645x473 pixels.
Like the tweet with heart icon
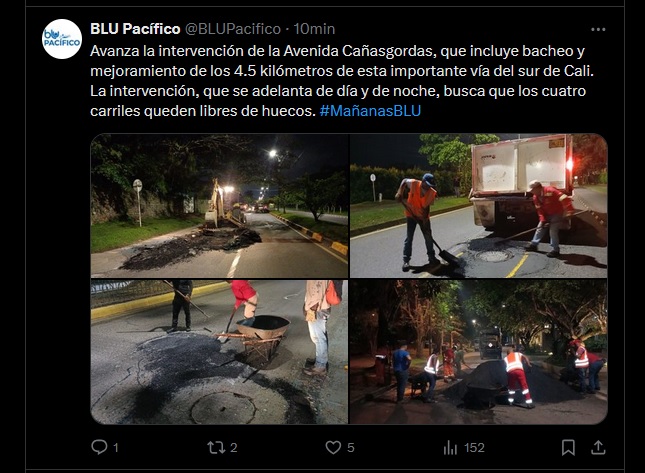click(333, 447)
